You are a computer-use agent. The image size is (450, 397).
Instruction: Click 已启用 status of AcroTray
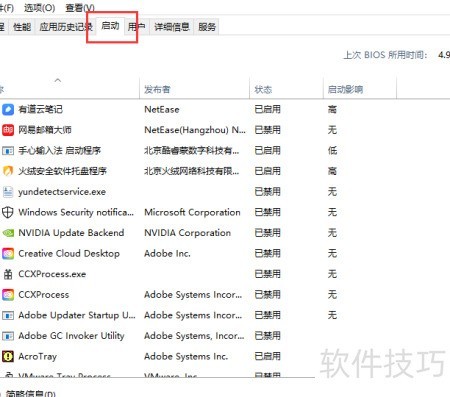pos(267,356)
